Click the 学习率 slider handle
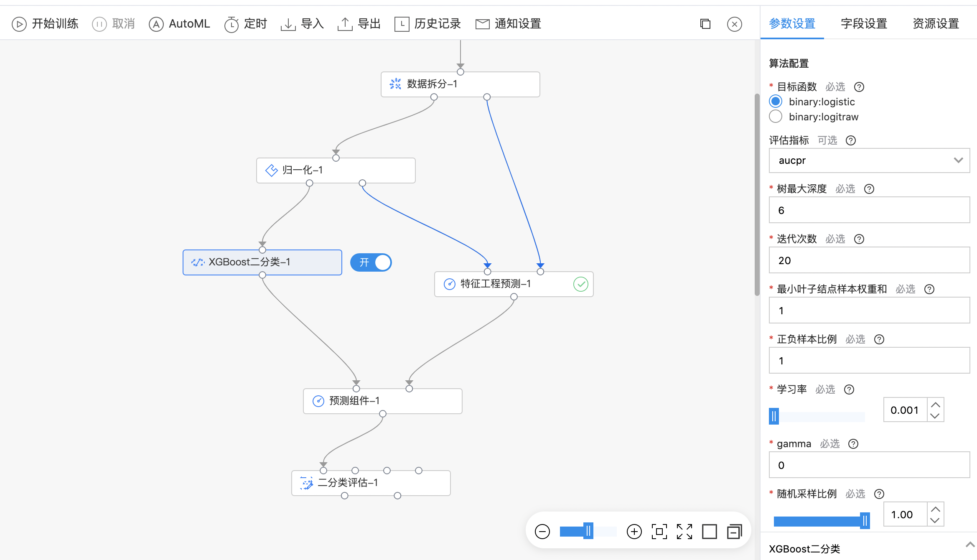 tap(774, 416)
